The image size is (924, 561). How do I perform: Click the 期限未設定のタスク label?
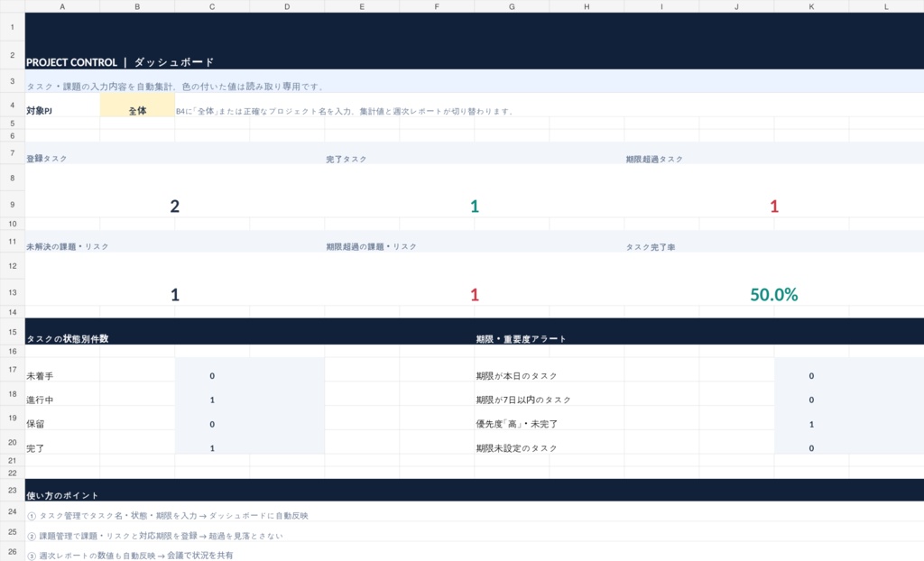point(516,448)
